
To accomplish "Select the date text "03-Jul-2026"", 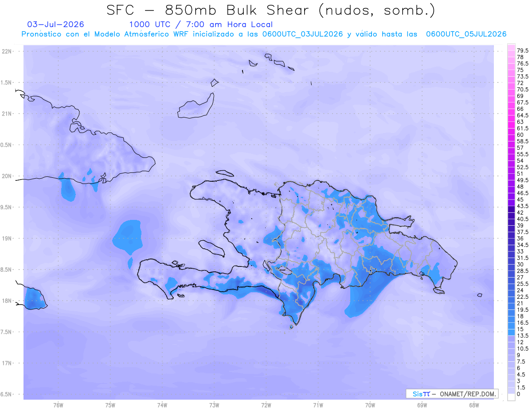I will click(55, 24).
